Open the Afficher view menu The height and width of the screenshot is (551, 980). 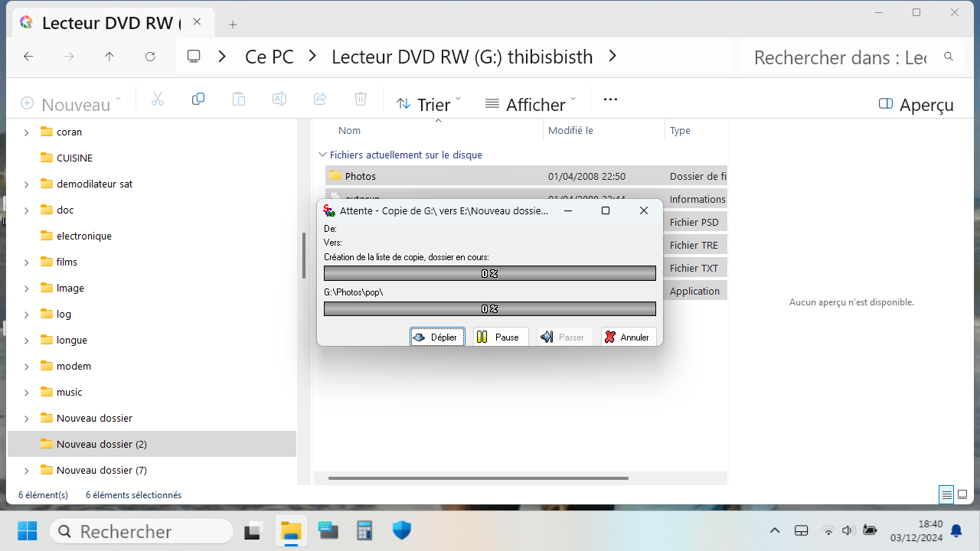530,103
